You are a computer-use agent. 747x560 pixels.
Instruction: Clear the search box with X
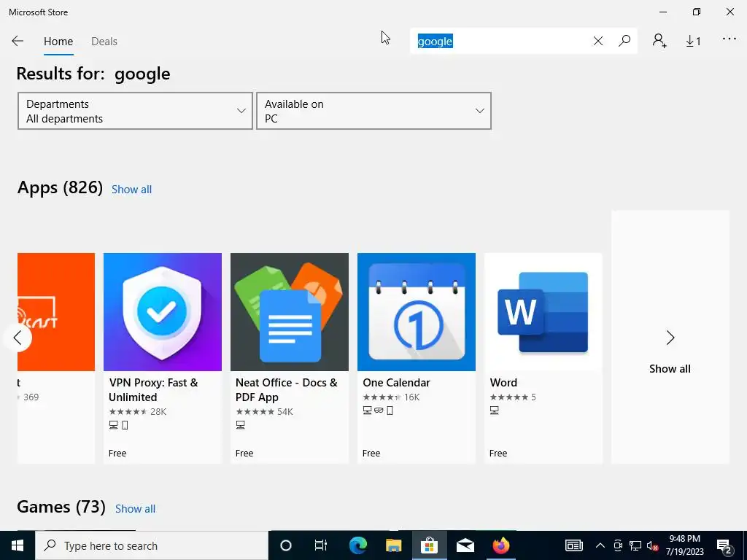coord(598,41)
